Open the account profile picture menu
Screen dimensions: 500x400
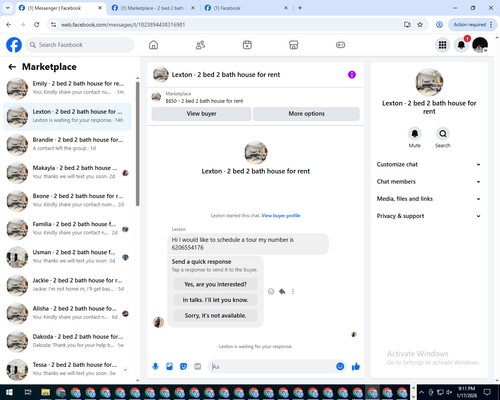(480, 45)
